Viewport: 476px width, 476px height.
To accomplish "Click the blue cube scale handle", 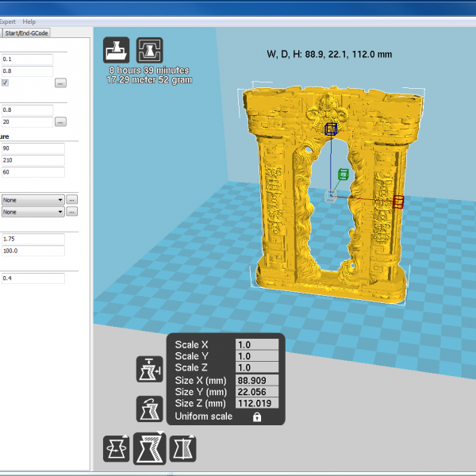I will [331, 129].
